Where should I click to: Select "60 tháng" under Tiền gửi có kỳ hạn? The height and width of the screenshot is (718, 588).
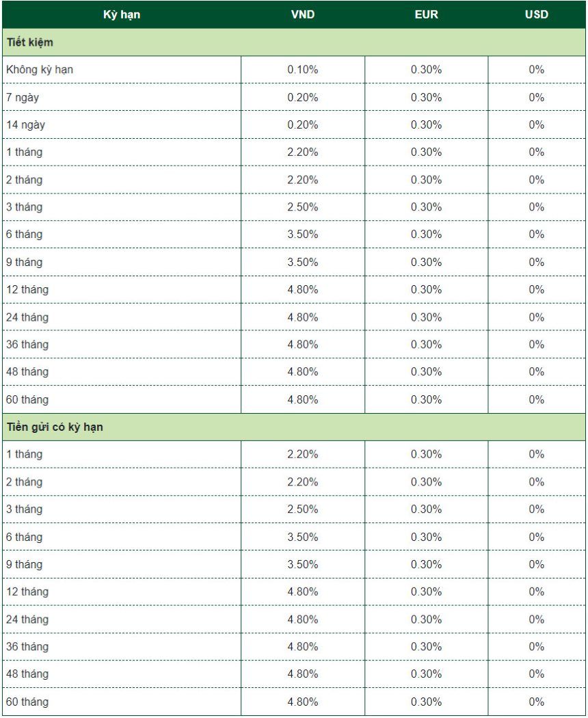coord(27,702)
